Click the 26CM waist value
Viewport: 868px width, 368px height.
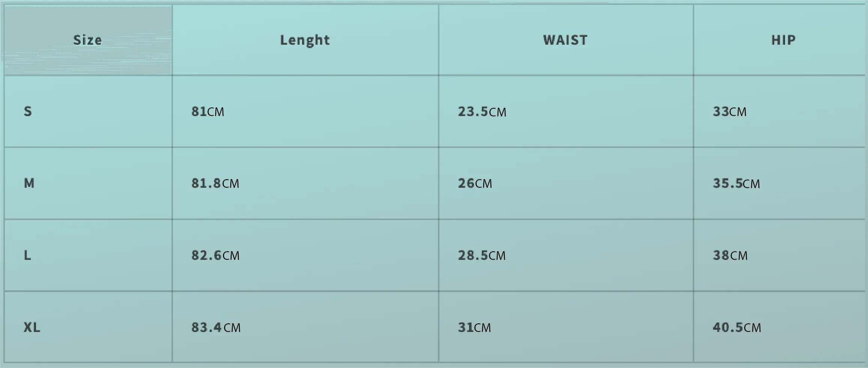pyautogui.click(x=475, y=183)
